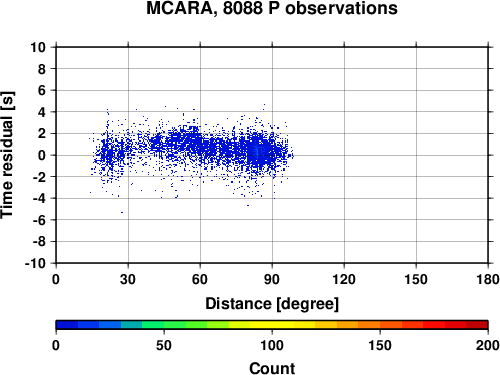
Task: Click the x-axis tick label "120"
Action: click(x=344, y=279)
